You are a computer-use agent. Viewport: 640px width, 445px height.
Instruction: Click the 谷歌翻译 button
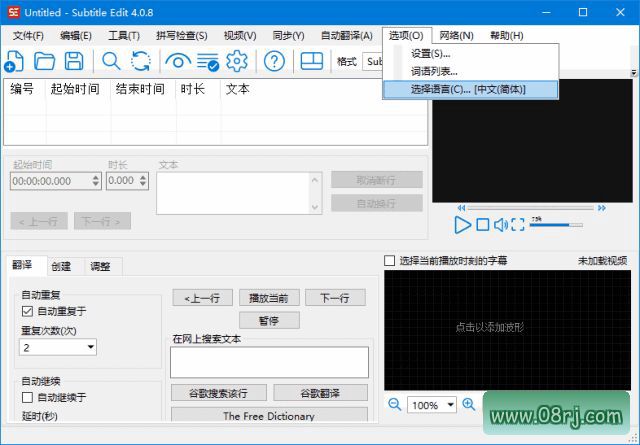(x=320, y=393)
